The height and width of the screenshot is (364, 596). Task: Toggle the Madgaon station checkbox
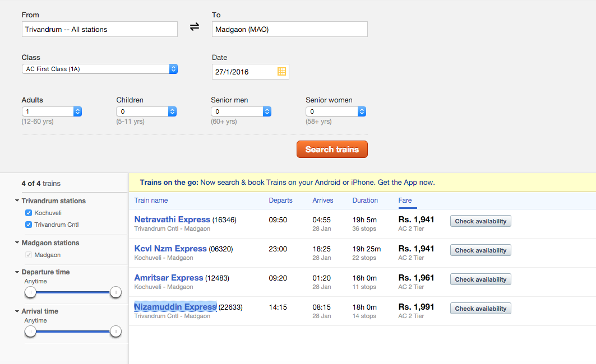pyautogui.click(x=29, y=255)
